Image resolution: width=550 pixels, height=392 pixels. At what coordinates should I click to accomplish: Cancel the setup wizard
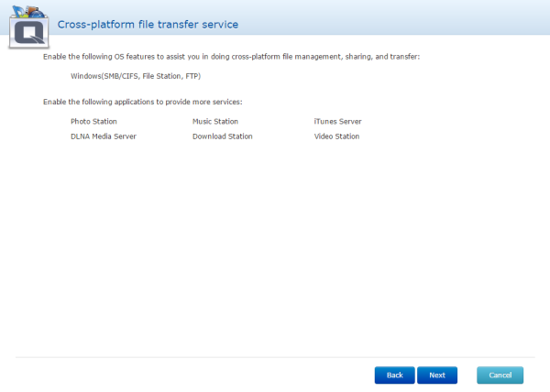[500, 376]
